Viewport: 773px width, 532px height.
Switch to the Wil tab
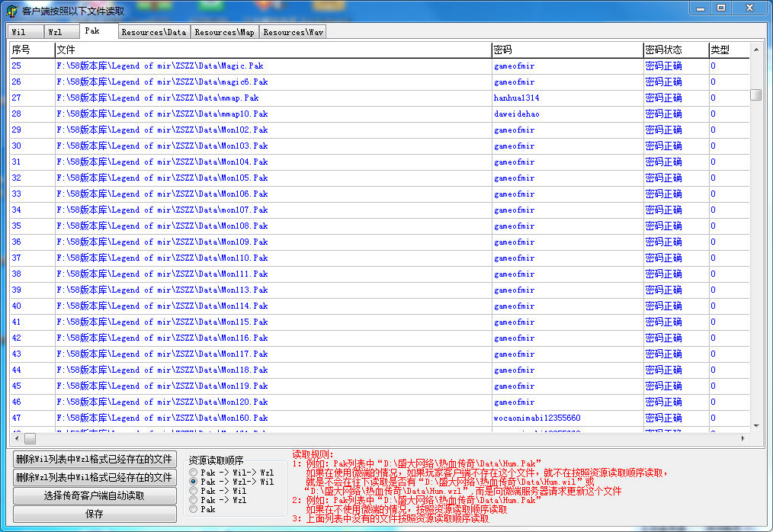tap(24, 32)
